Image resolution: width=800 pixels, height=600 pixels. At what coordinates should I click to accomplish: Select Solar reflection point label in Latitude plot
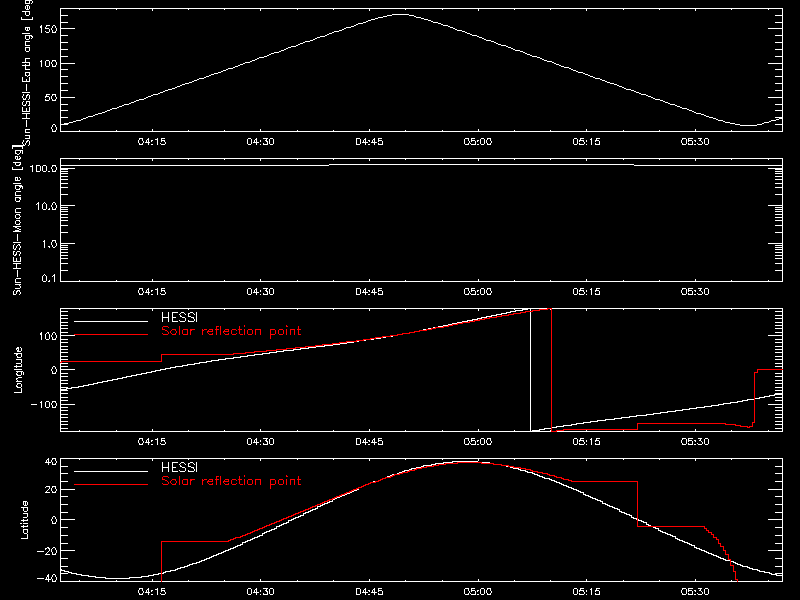231,481
